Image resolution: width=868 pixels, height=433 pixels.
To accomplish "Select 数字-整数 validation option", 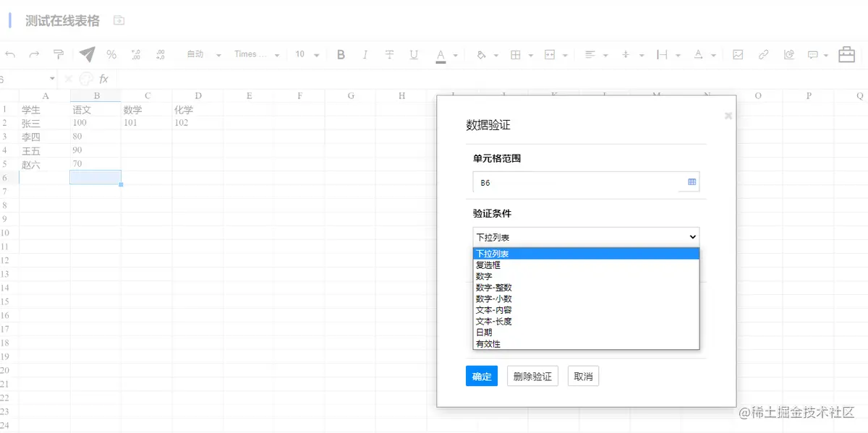I will click(x=586, y=288).
